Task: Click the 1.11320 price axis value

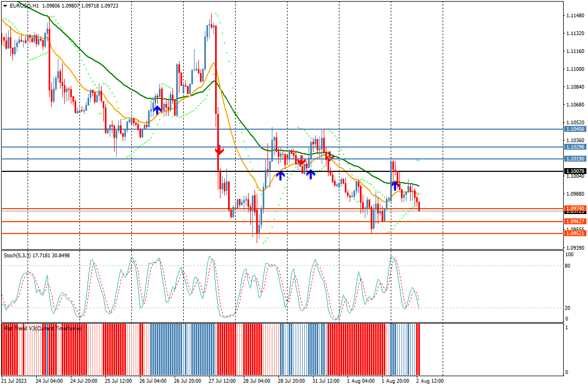Action: click(575, 34)
